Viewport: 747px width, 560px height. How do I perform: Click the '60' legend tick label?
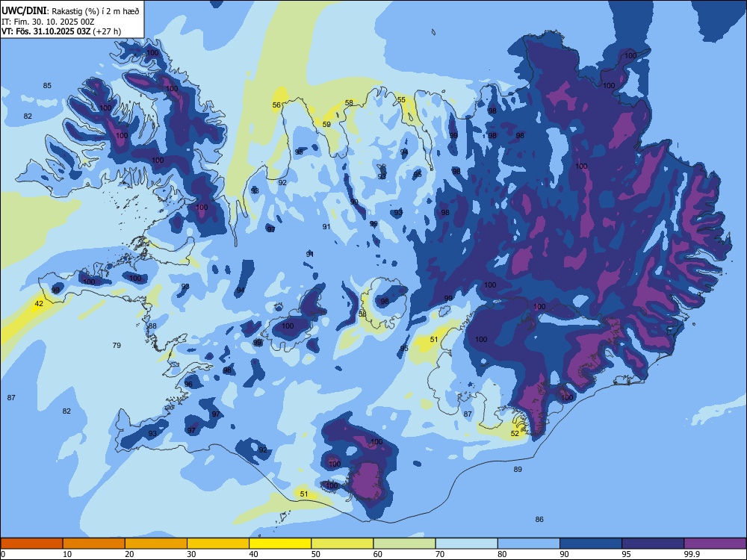point(378,554)
